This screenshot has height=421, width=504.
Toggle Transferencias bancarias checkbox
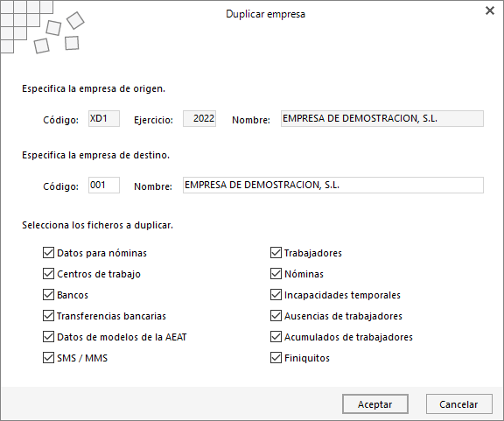click(48, 316)
